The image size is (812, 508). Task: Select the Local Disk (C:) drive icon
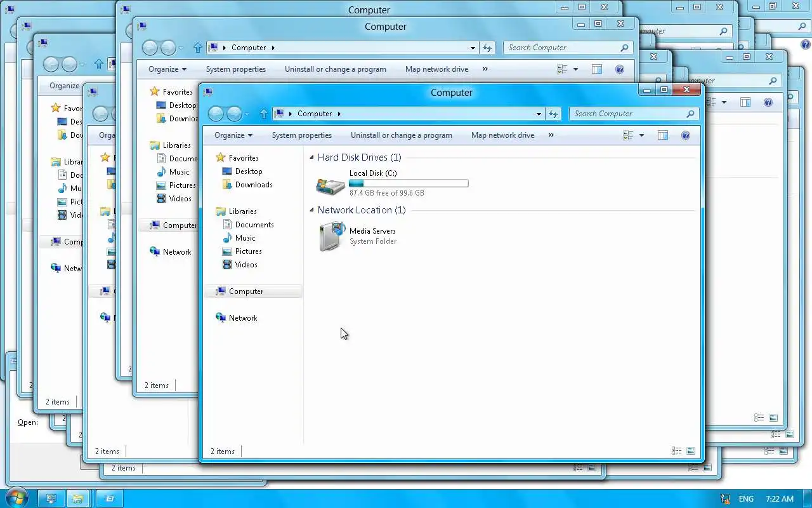pos(330,185)
